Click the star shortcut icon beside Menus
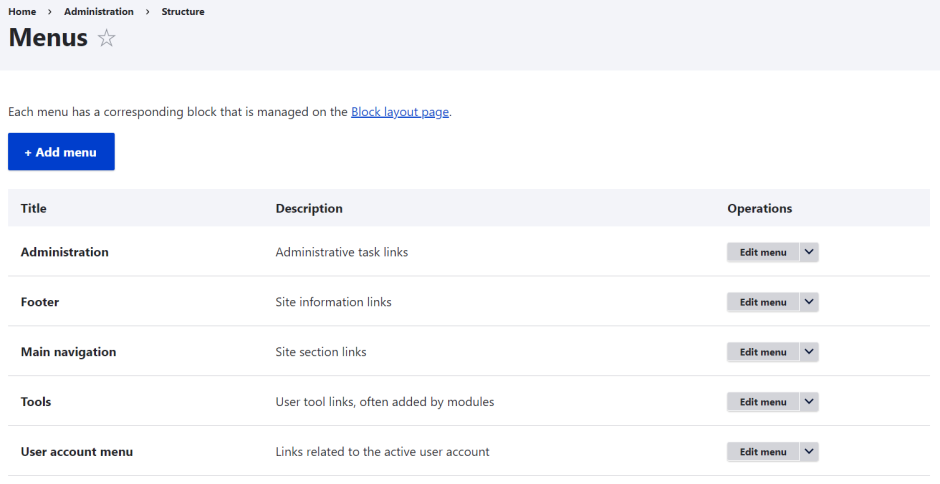940x484 pixels. [107, 39]
